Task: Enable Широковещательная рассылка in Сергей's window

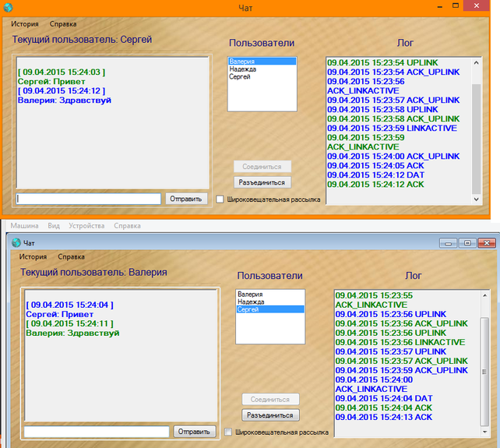Action: pos(220,199)
